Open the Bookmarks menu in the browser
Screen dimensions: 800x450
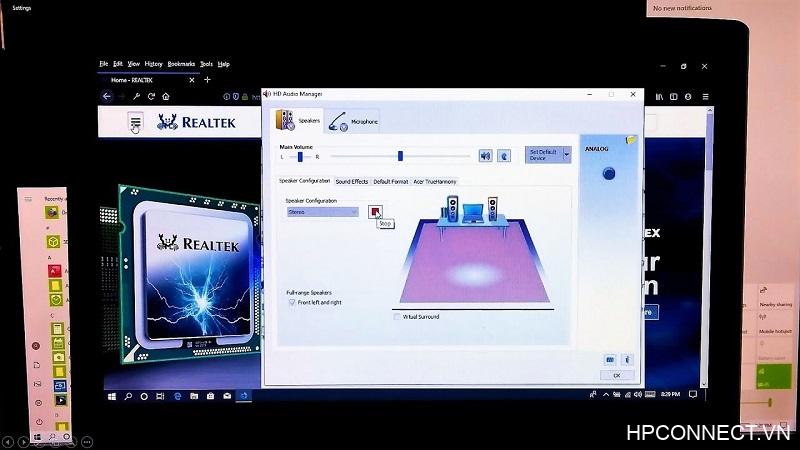pyautogui.click(x=181, y=64)
